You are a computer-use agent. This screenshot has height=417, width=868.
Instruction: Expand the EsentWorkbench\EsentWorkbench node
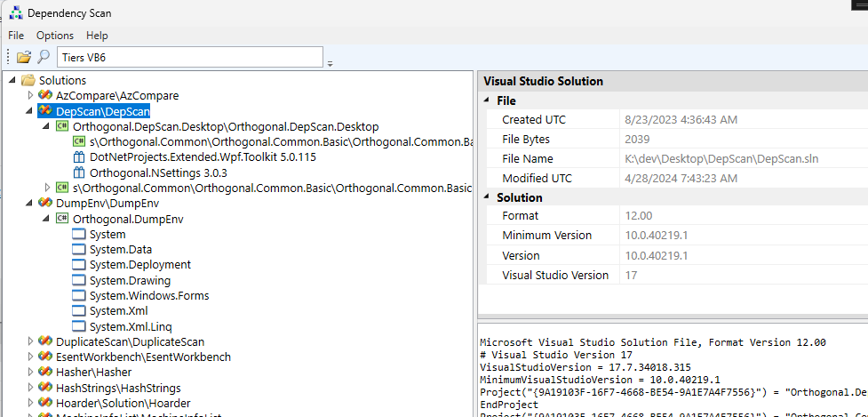pos(30,357)
